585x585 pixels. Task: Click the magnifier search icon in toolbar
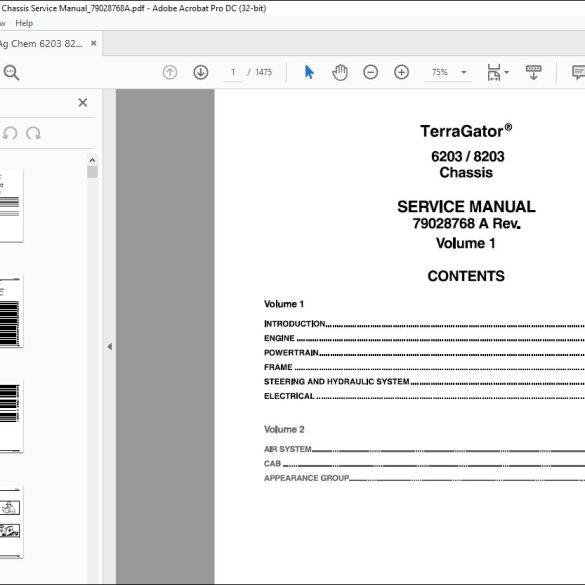coord(11,72)
